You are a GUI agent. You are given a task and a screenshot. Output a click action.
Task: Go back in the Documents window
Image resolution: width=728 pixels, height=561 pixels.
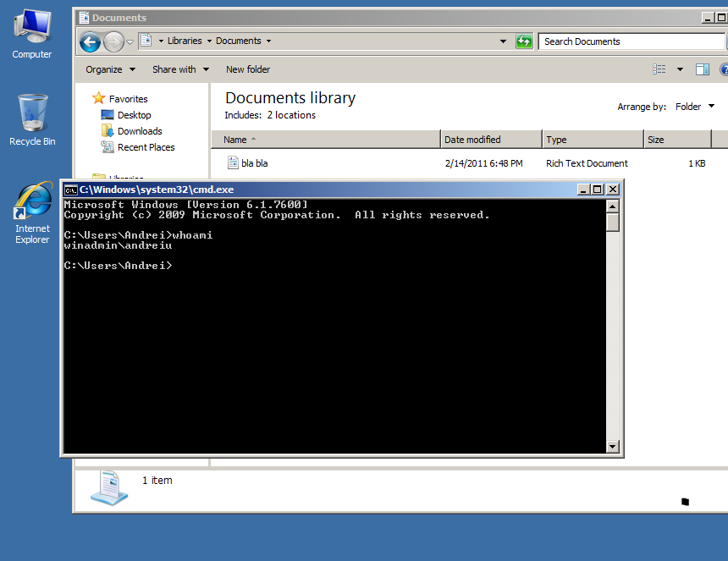(x=90, y=42)
